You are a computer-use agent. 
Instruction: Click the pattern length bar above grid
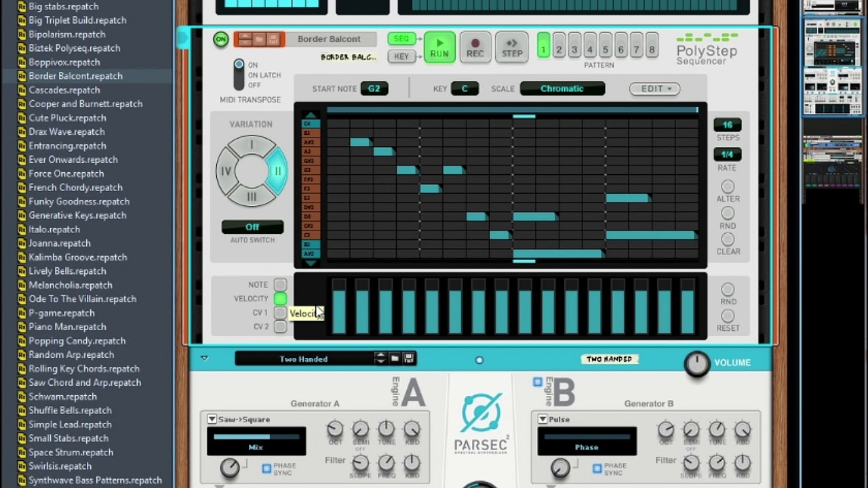(512, 110)
